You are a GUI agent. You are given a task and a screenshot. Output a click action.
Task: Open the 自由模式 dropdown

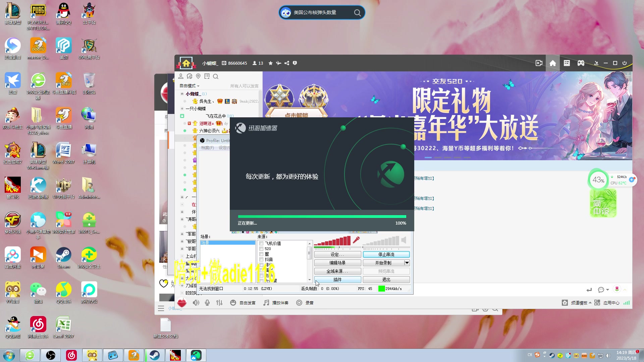(190, 86)
